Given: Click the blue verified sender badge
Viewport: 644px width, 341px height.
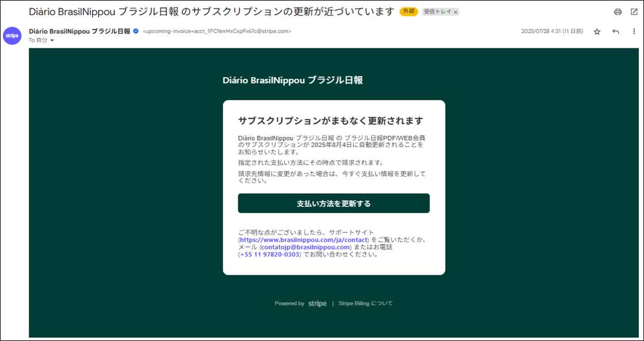Looking at the screenshot, I should tap(136, 31).
